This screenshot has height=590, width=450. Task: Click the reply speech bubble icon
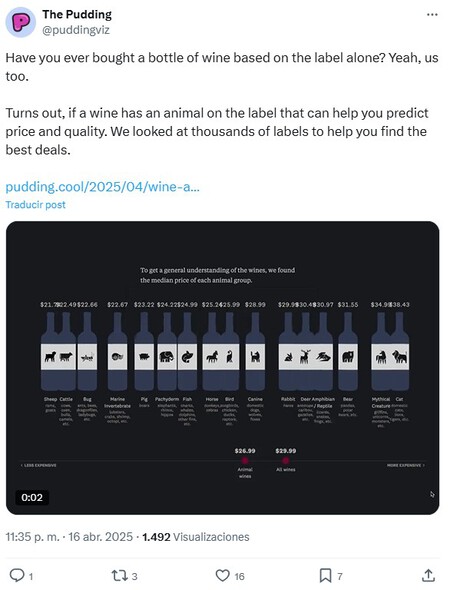tap(17, 575)
